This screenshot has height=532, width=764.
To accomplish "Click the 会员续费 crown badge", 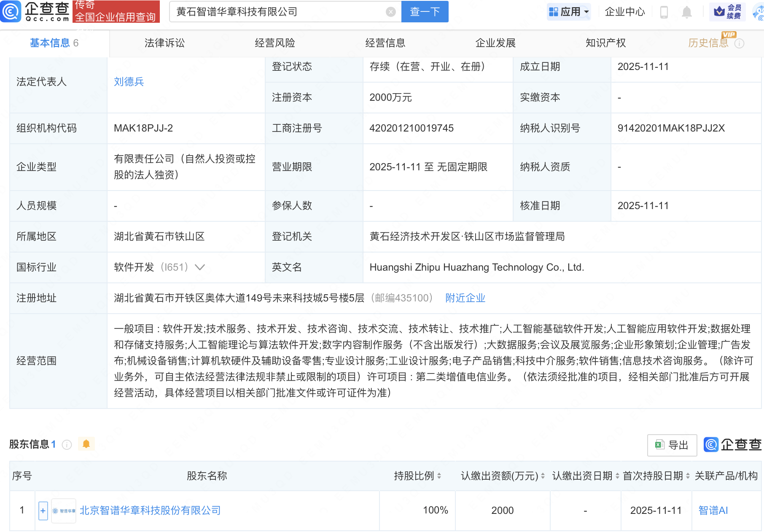I will 727,12.
